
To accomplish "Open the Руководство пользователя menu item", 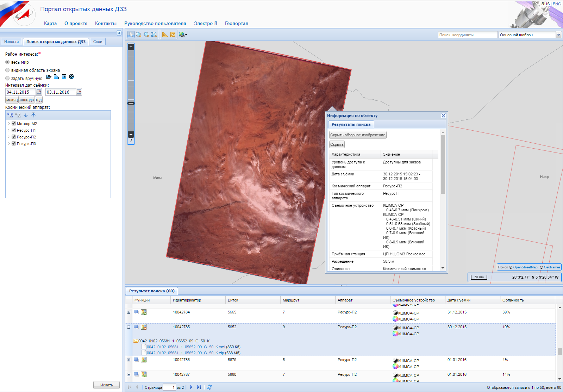I will tap(155, 23).
